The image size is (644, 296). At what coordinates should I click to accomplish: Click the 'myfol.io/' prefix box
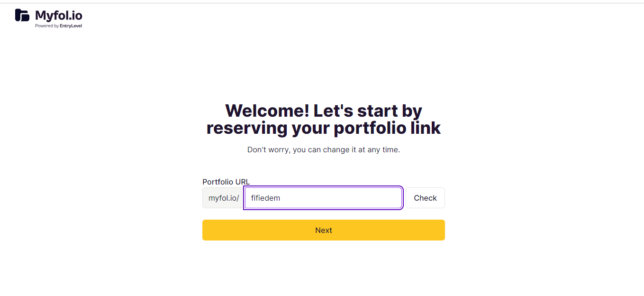tap(224, 198)
